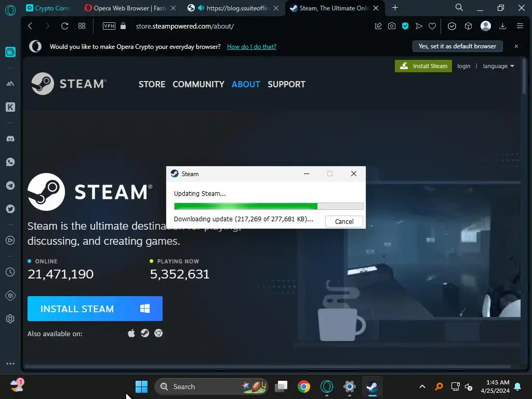Image resolution: width=532 pixels, height=399 pixels.
Task: Open the clock and date in taskbar
Action: click(x=495, y=387)
